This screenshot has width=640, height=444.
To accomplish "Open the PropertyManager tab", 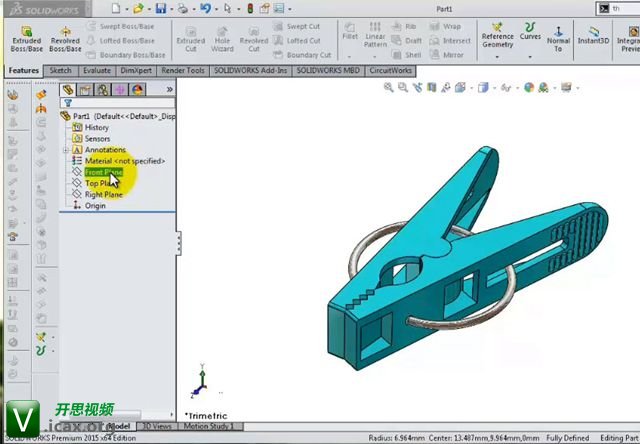I will (85, 89).
